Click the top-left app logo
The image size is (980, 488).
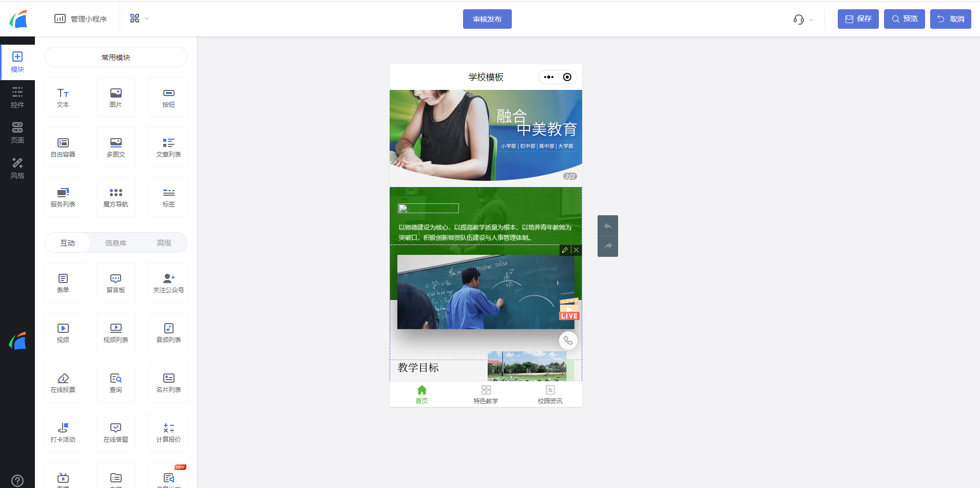18,19
